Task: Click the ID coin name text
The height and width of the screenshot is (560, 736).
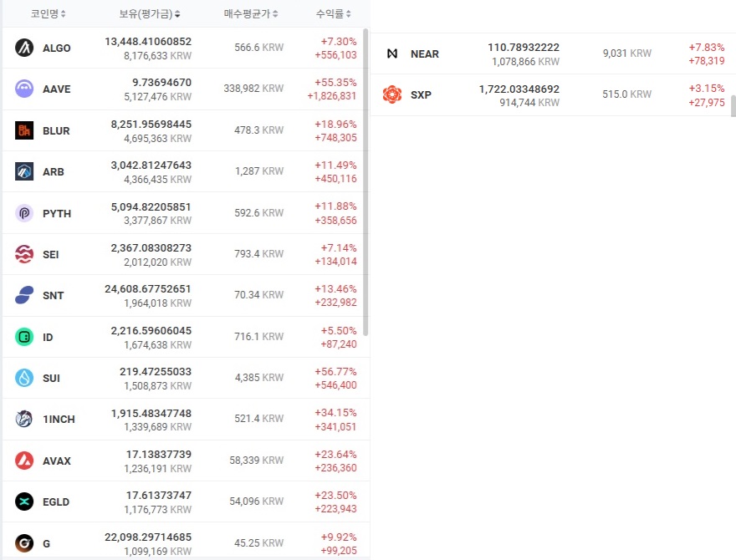Action: coord(48,337)
